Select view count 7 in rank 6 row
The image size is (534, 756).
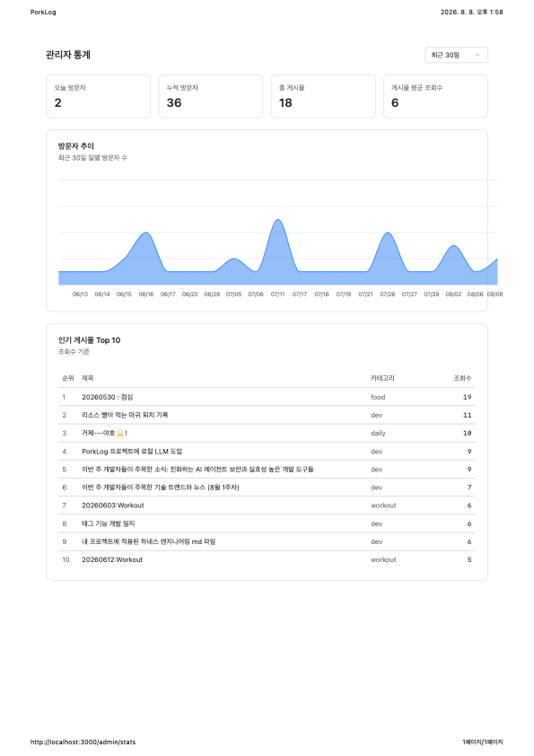click(x=469, y=488)
